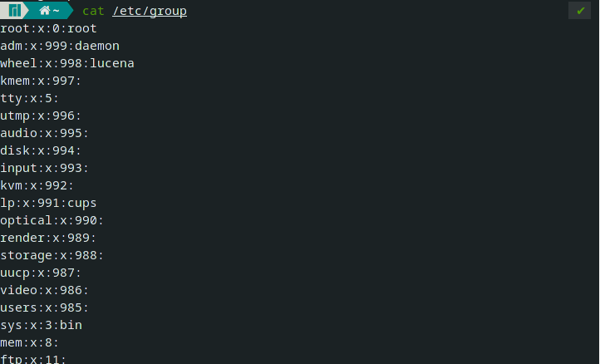Click the sys:x:3:bin entry
This screenshot has width=600, height=364.
41,325
